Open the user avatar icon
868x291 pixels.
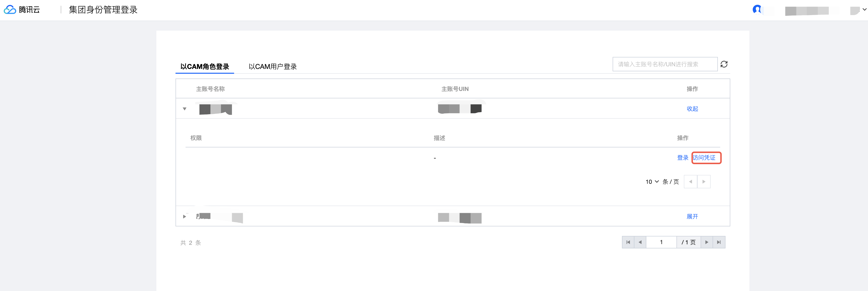(757, 9)
